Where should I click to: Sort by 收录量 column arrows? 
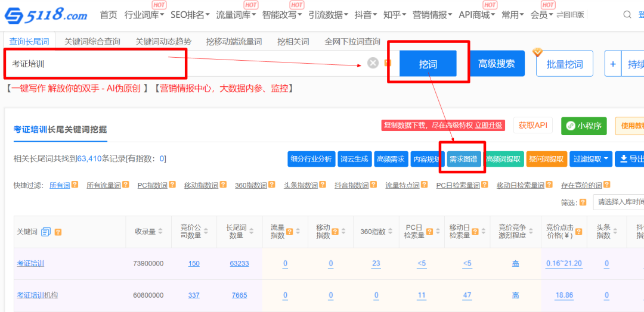(160, 232)
